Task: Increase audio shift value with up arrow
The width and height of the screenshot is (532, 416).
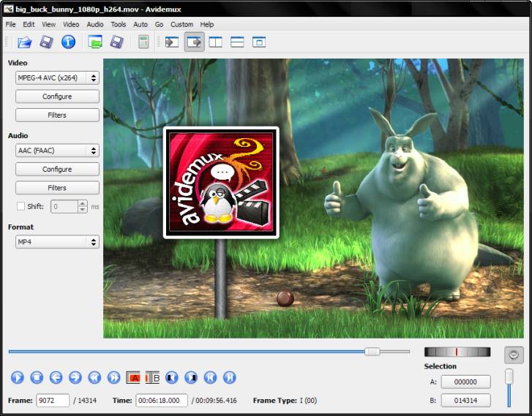Action: coord(83,203)
